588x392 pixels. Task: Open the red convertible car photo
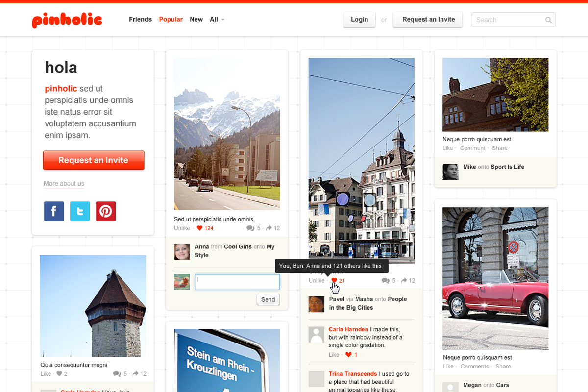(495, 278)
